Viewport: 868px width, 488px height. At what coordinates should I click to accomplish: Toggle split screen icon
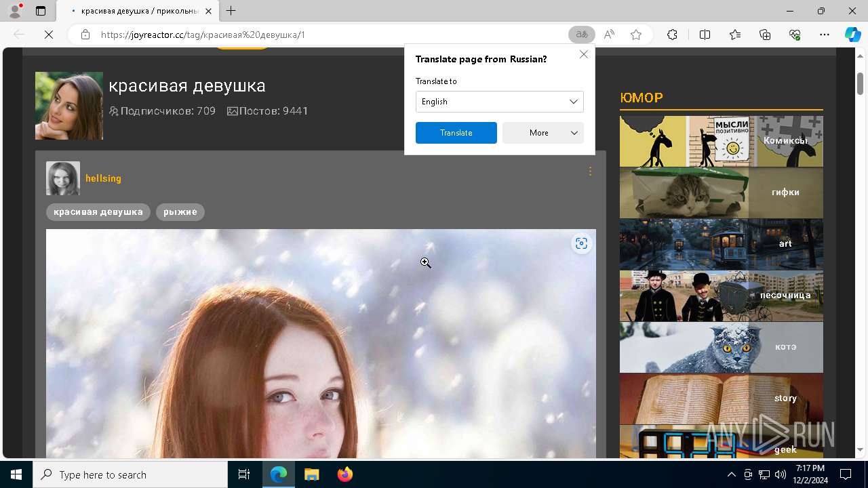tap(705, 35)
